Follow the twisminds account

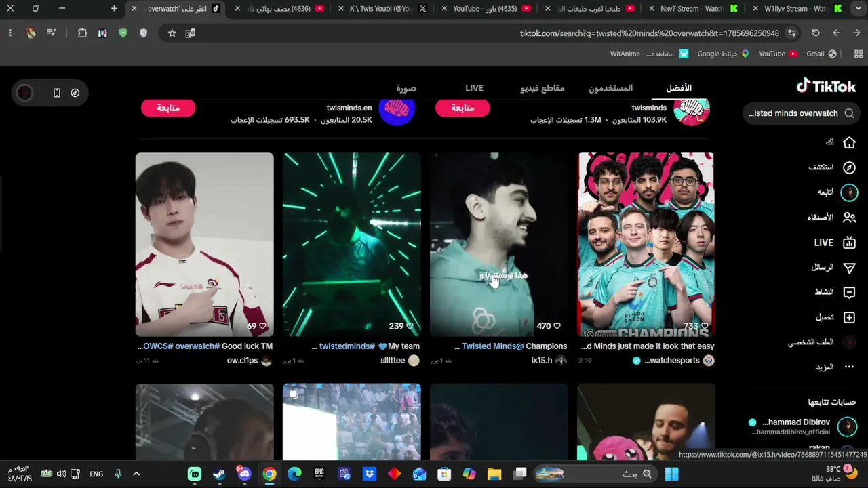pos(462,108)
